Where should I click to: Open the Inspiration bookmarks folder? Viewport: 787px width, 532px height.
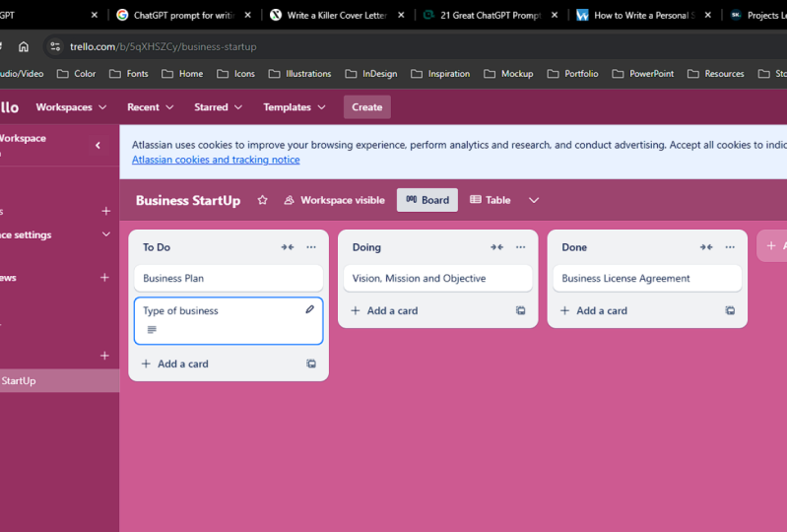click(x=440, y=74)
